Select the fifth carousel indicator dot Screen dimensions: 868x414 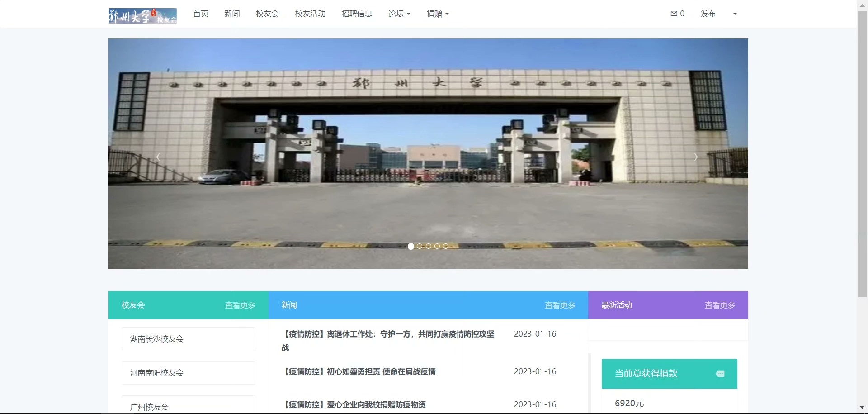(446, 246)
